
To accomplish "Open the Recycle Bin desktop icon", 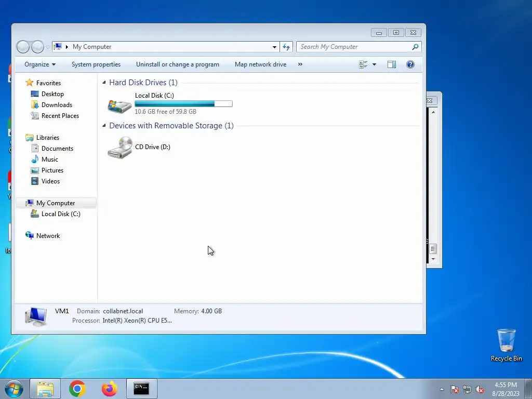I will click(506, 345).
